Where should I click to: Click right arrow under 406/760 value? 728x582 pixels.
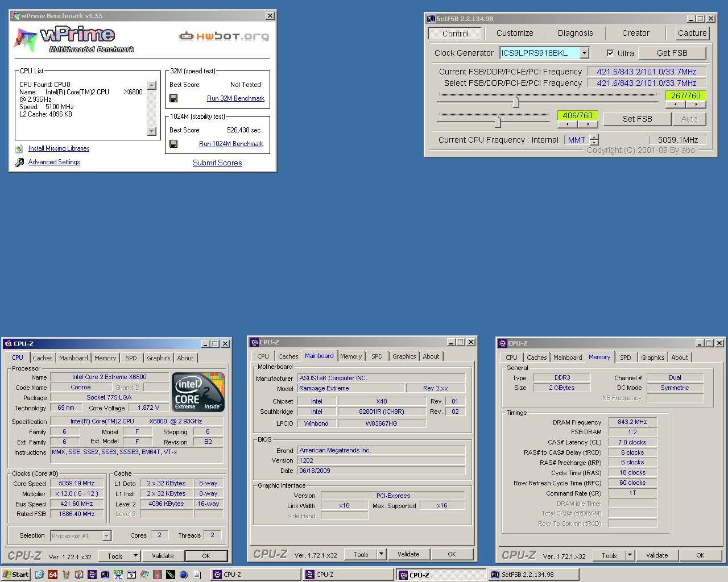point(588,124)
